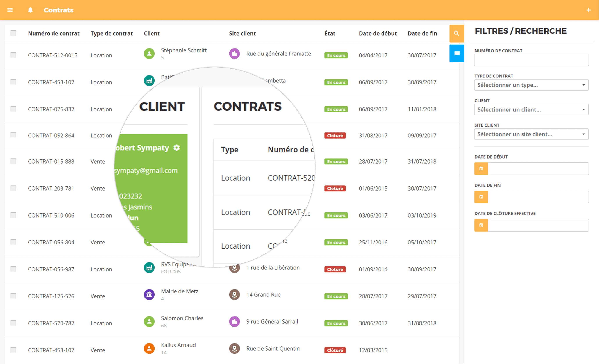Check the box for CONTRAT-015-888
The width and height of the screenshot is (599, 364).
click(x=13, y=161)
